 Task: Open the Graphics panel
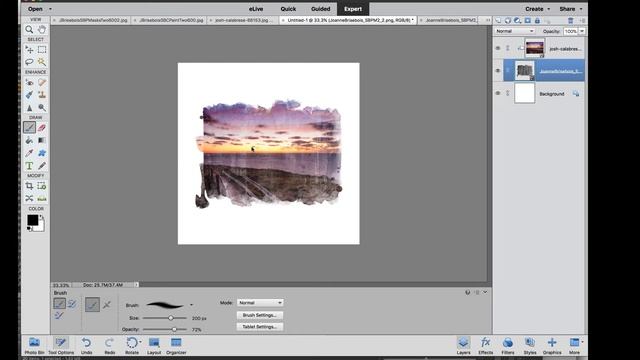tap(552, 345)
